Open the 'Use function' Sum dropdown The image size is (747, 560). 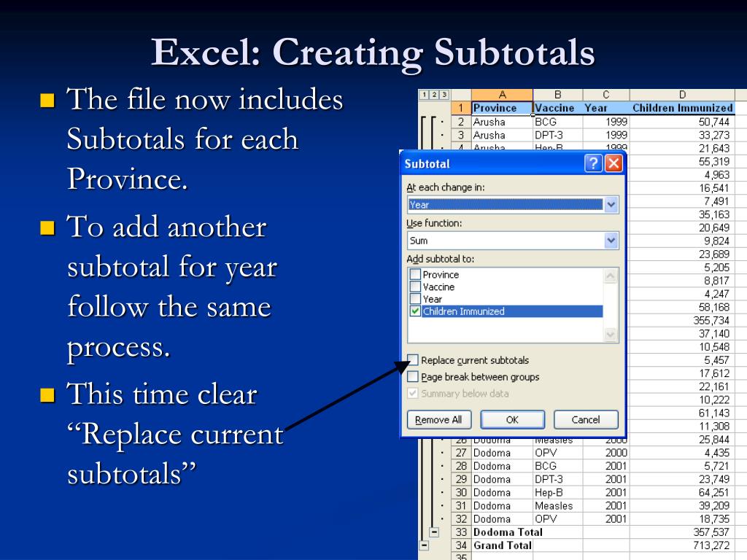coord(611,241)
